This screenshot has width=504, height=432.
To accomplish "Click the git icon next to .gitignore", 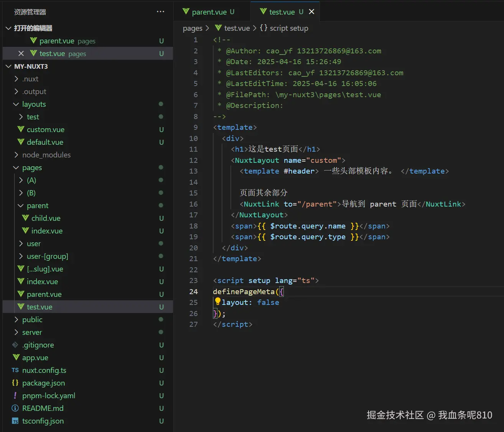I will coord(15,345).
